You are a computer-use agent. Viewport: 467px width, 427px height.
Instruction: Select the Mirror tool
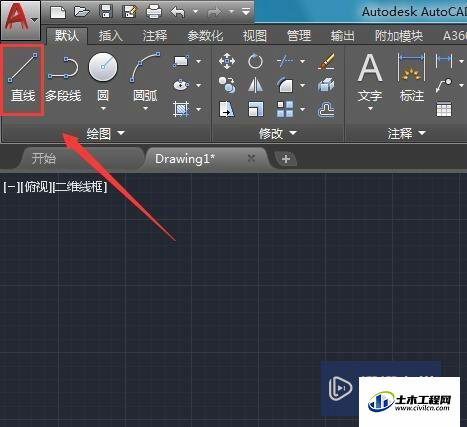point(256,85)
